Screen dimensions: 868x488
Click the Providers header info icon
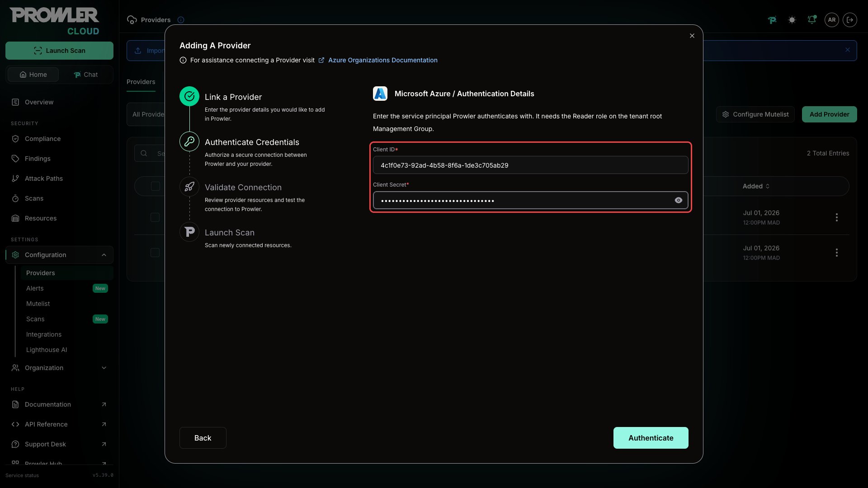point(181,20)
